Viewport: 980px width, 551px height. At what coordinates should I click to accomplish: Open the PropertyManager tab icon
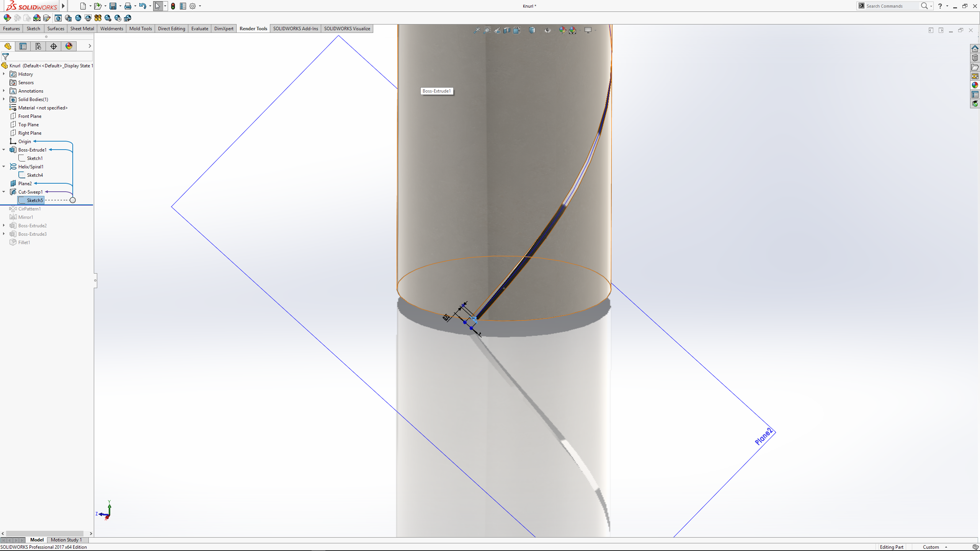click(x=23, y=46)
